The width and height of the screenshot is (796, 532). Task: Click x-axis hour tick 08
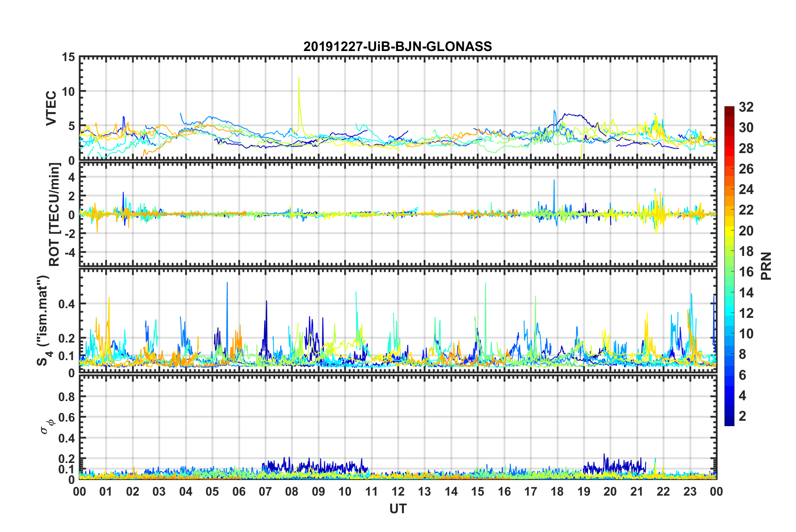(x=292, y=491)
